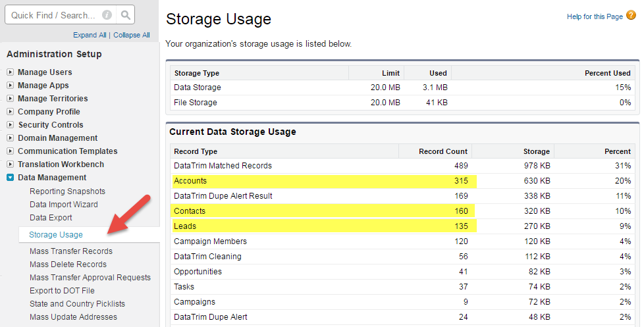Click the Quick Find info icon
Screen dimensions: 644x327
(x=107, y=15)
